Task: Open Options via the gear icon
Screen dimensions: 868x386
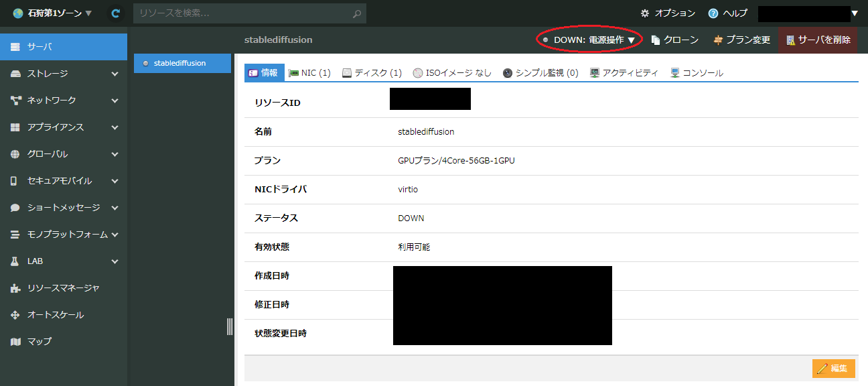Action: 645,13
